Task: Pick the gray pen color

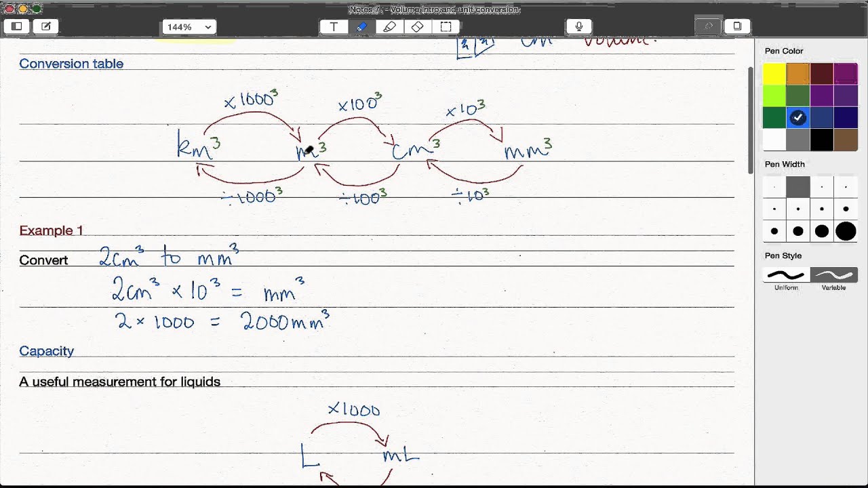Action: pyautogui.click(x=798, y=140)
